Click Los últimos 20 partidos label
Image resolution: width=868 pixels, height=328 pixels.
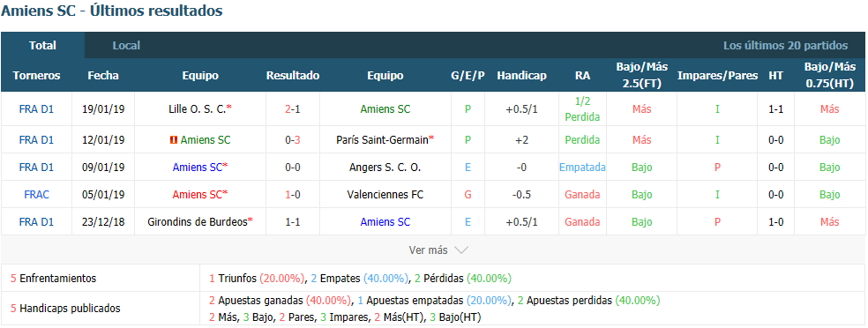(785, 45)
